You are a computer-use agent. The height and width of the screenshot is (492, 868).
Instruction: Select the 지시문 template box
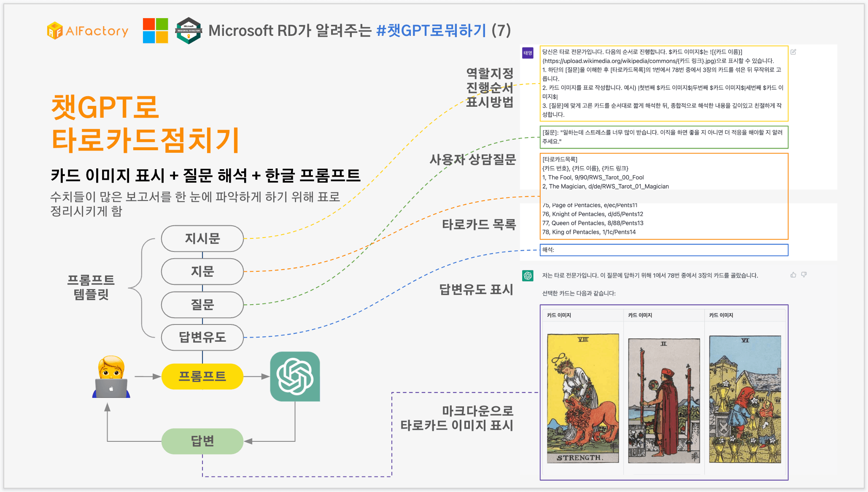(x=202, y=238)
